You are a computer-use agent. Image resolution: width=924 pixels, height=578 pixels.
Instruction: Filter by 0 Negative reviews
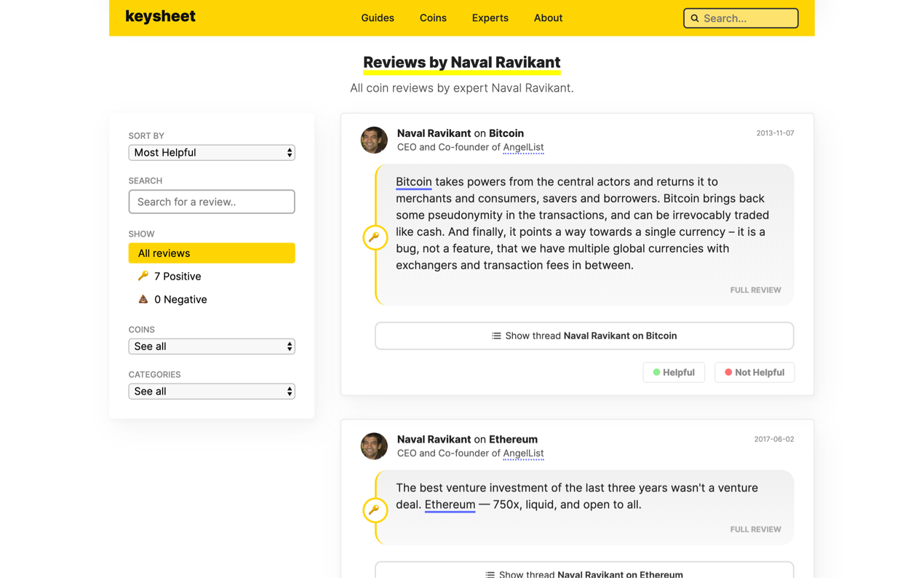pyautogui.click(x=180, y=299)
